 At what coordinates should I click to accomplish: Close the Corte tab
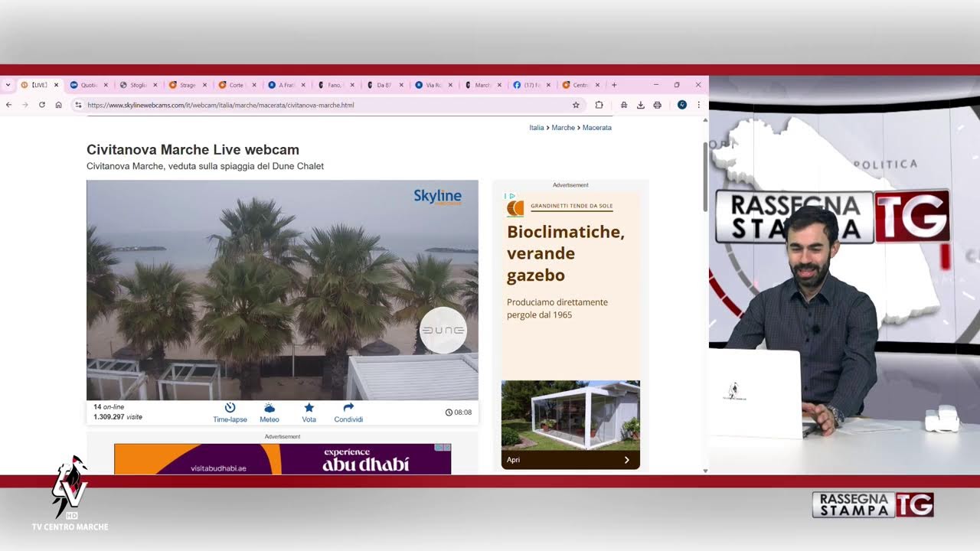(254, 85)
